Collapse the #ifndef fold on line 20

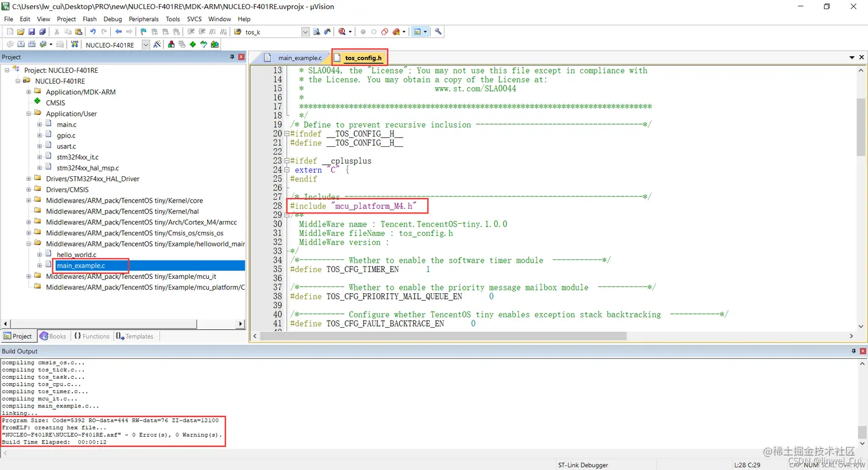point(286,134)
